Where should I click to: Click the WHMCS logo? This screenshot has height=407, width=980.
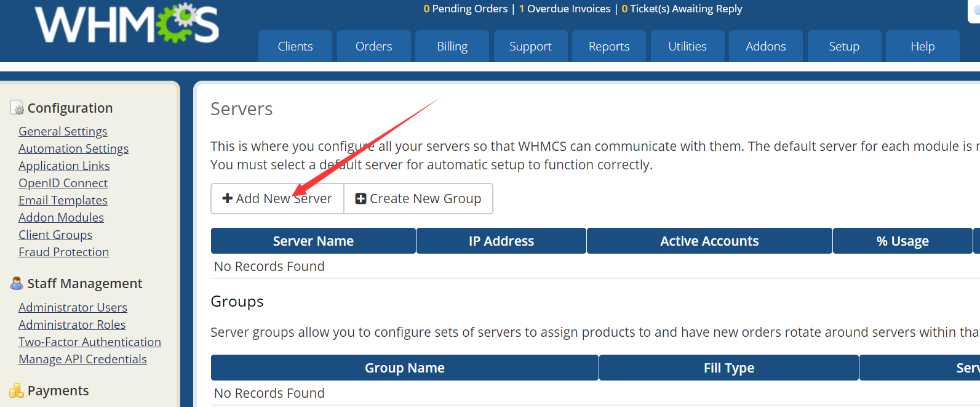[x=127, y=23]
